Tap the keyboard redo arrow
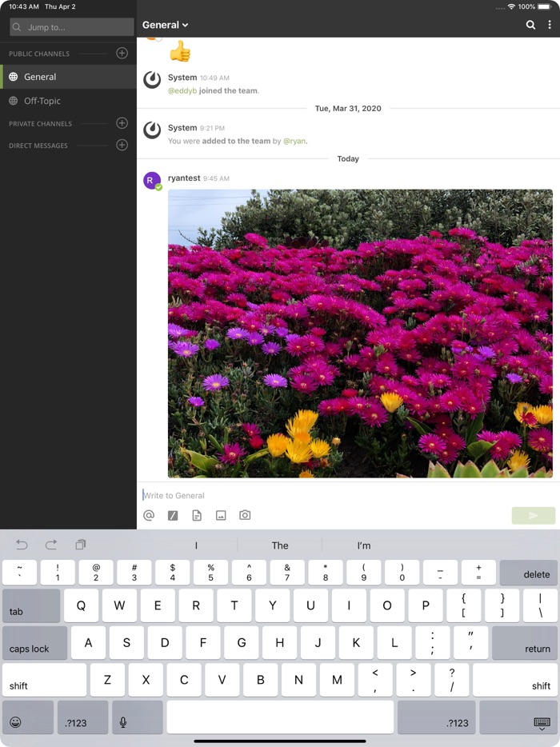The width and height of the screenshot is (560, 747). click(x=51, y=544)
